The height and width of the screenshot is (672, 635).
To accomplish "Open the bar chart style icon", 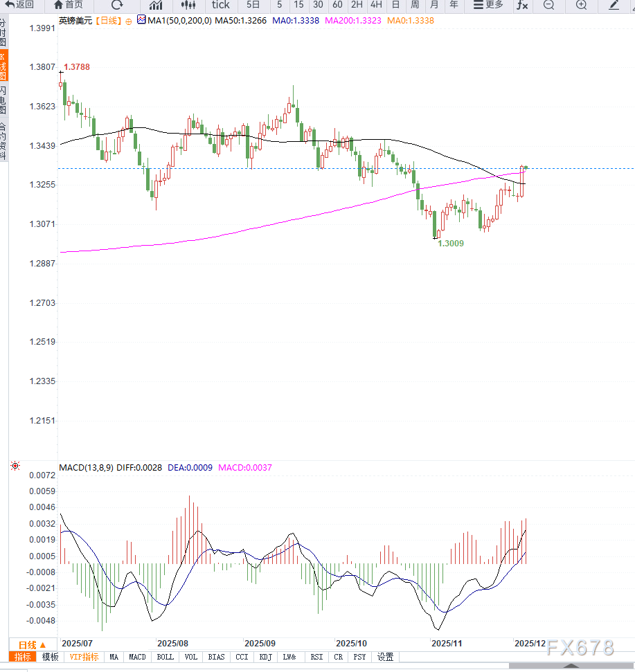I will pos(156,5).
